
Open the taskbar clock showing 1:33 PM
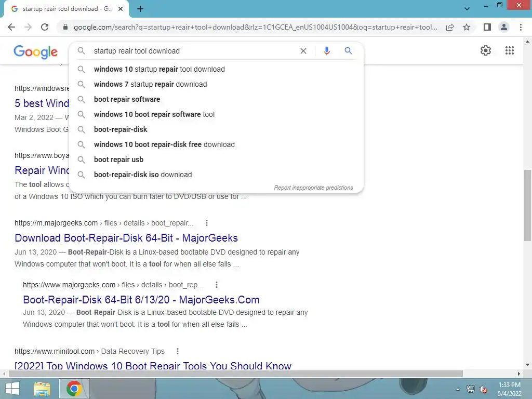pos(509,389)
